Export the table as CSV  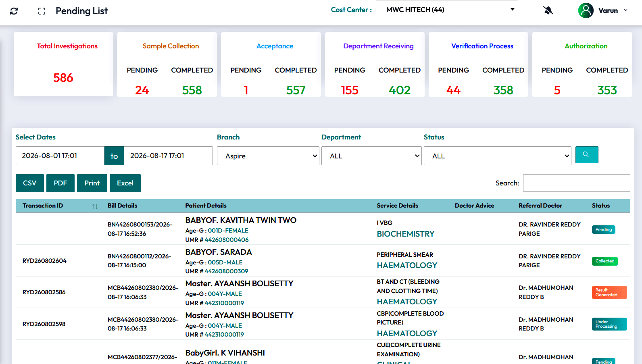30,183
